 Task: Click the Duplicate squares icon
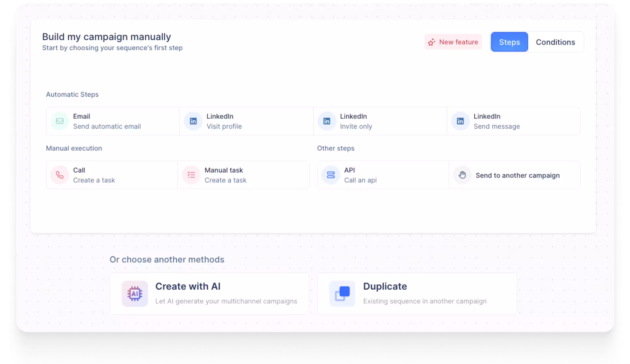[x=342, y=294]
